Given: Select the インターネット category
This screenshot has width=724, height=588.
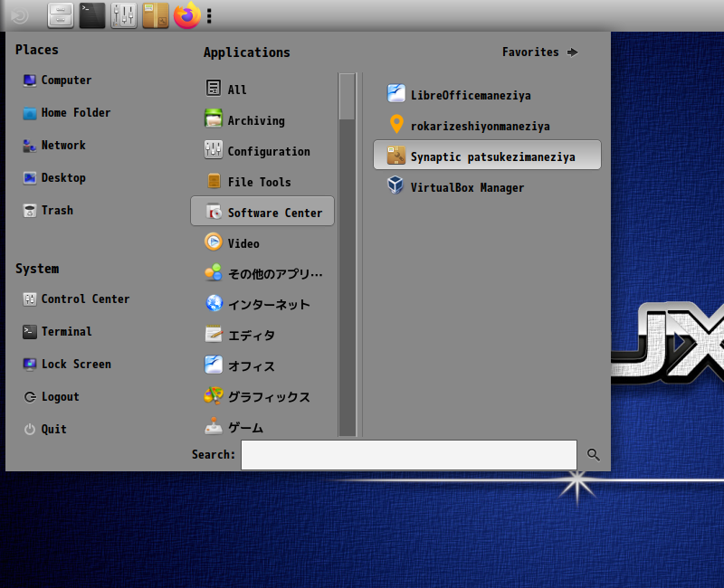Looking at the screenshot, I should 262,303.
